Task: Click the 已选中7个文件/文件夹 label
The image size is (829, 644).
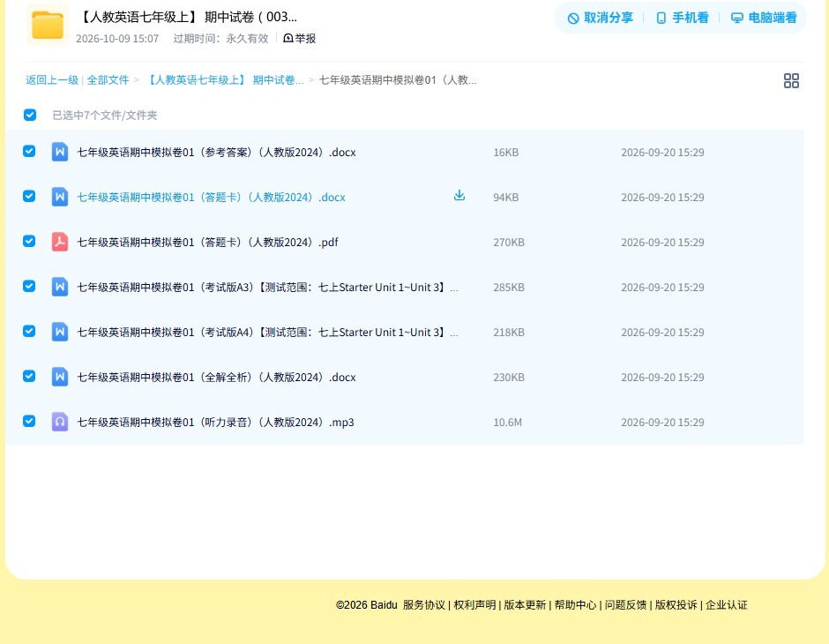Action: pos(105,116)
